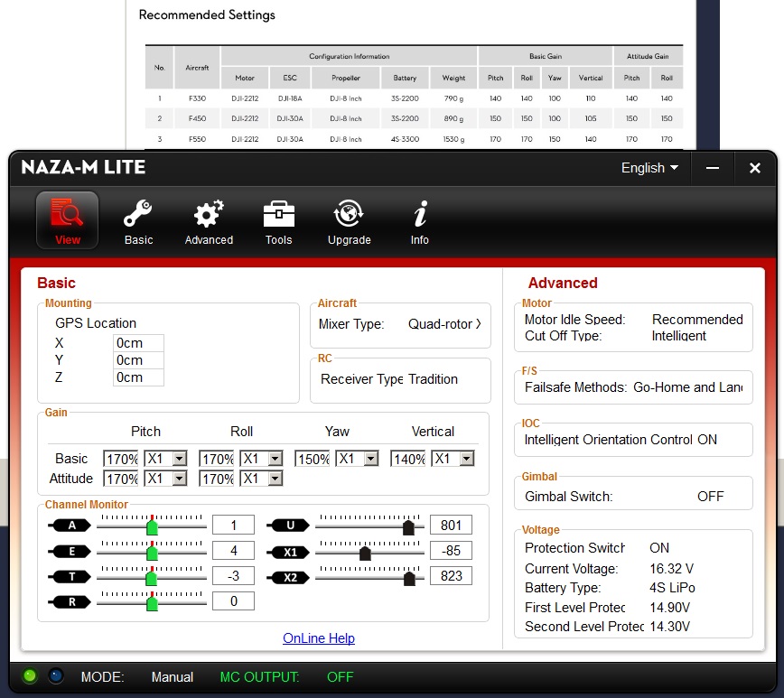The height and width of the screenshot is (698, 784).
Task: Click the GPS Location X field
Action: [138, 343]
